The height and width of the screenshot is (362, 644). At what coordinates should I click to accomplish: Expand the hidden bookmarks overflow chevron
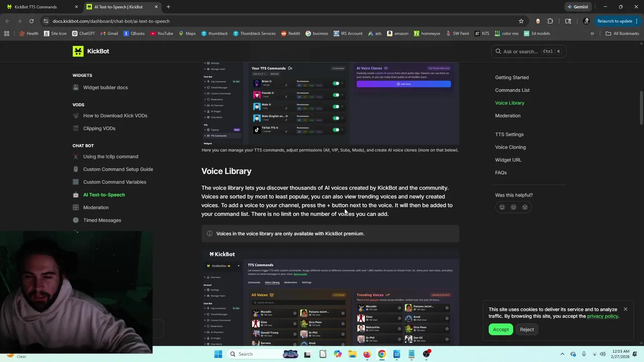click(x=592, y=34)
